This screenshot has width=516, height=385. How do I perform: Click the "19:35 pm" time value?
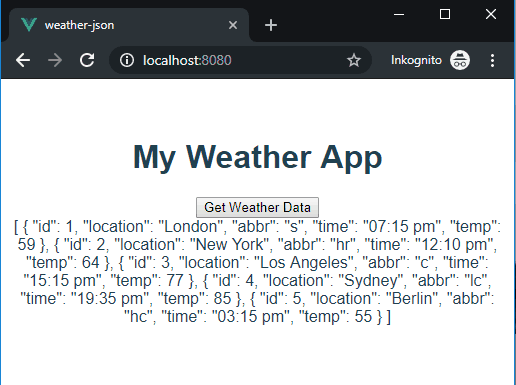110,299
